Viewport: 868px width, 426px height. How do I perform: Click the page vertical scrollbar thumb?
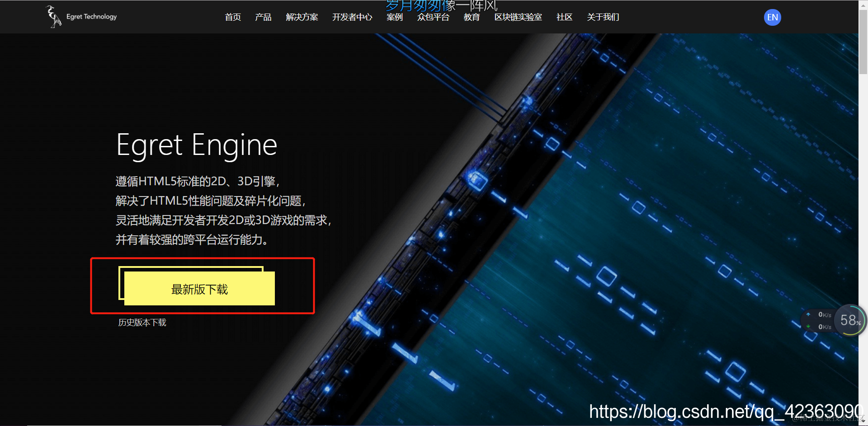click(863, 42)
